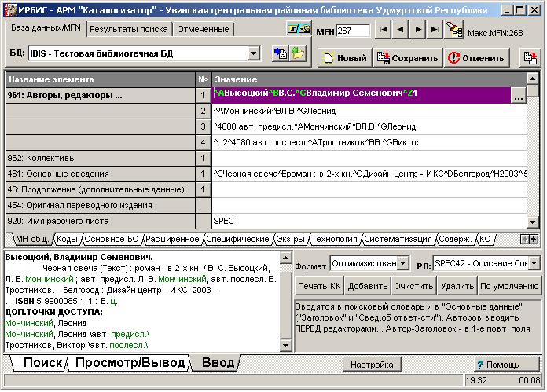Click the green folder icon beside the database selector
Image resolution: width=547 pixels, height=392 pixels.
[298, 53]
